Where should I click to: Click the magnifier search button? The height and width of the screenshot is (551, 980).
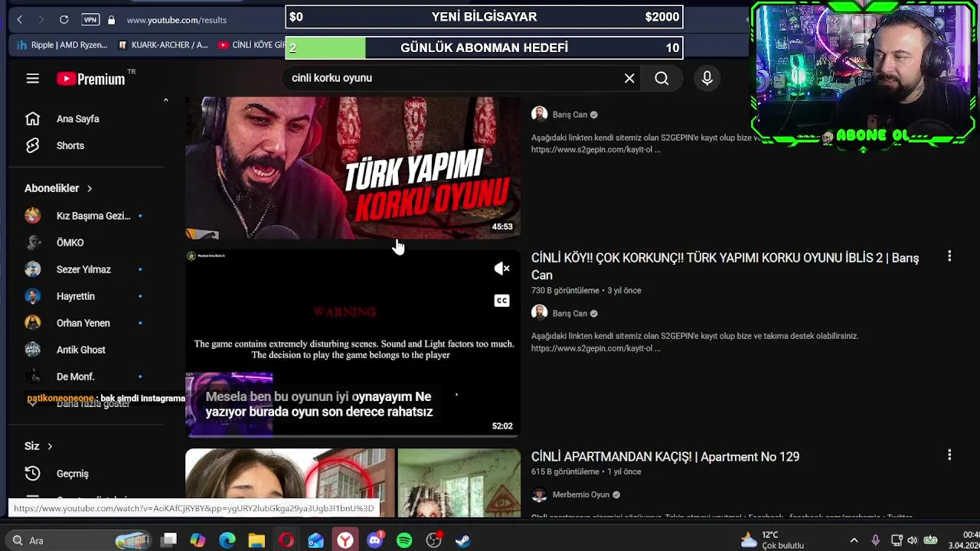click(661, 78)
